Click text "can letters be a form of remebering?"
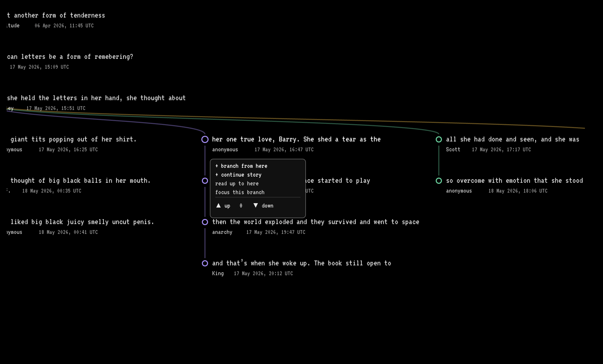 coord(70,57)
